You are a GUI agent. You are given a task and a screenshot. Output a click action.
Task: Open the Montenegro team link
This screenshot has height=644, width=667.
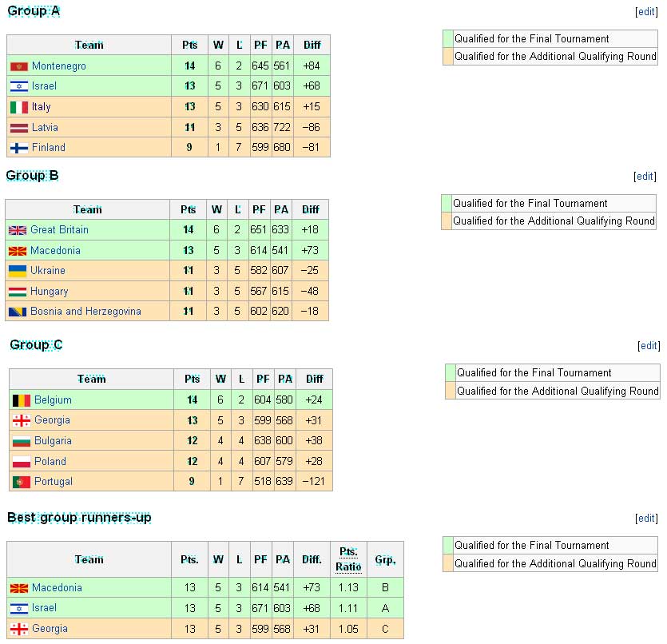(x=58, y=66)
